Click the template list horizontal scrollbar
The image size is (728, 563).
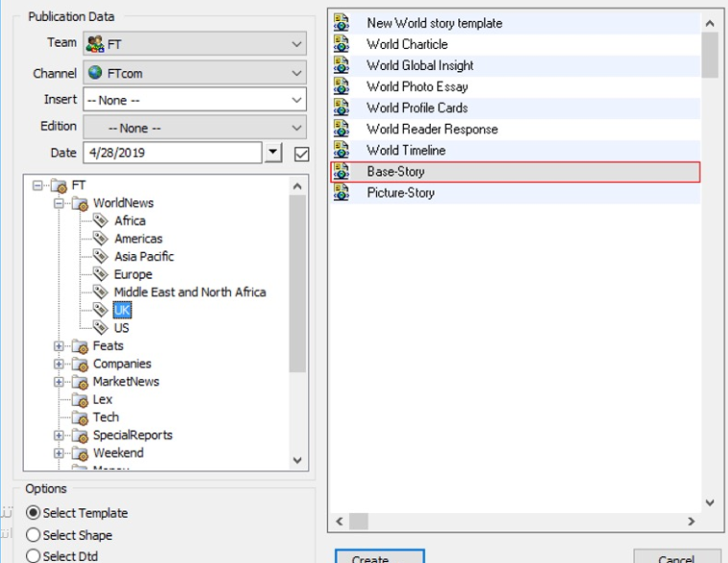point(518,522)
